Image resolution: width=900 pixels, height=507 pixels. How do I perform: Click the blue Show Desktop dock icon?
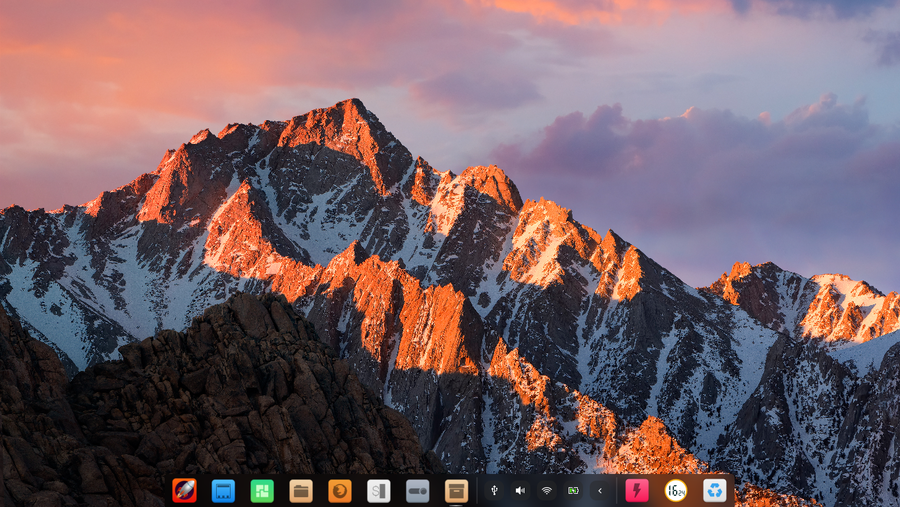coord(223,490)
